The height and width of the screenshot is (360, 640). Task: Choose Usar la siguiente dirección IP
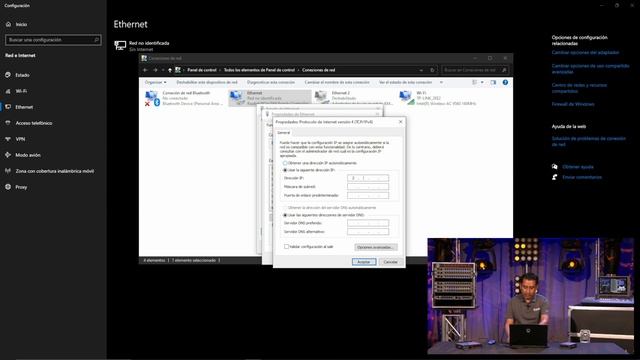tap(309, 170)
